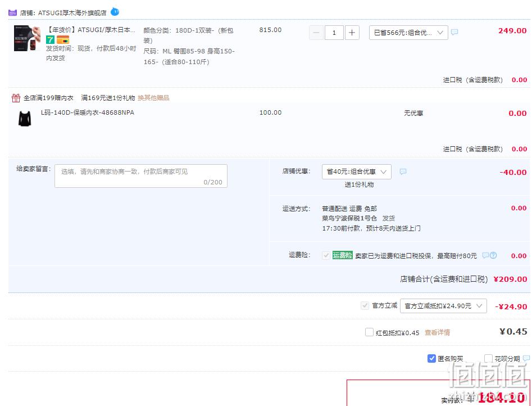The height and width of the screenshot is (406, 532).
Task: Decrease quantity with the minus button
Action: (316, 33)
